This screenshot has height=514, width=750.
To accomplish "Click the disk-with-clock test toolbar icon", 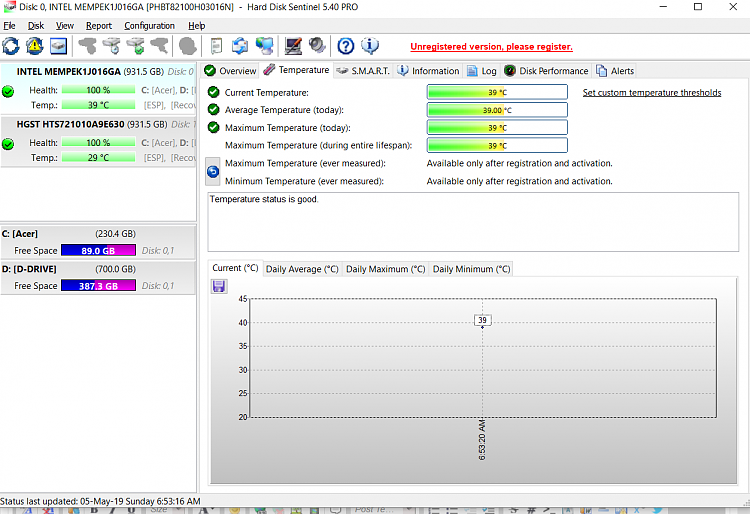I will (111, 46).
